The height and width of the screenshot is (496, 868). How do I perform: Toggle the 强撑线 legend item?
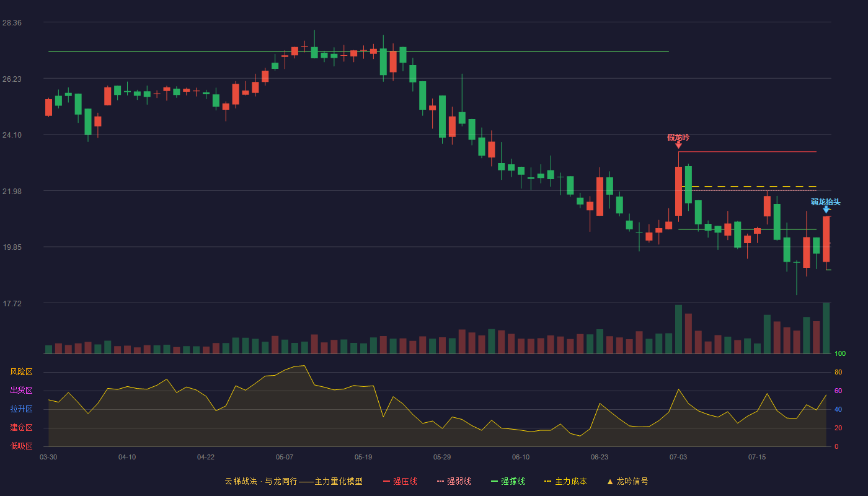[x=508, y=481]
